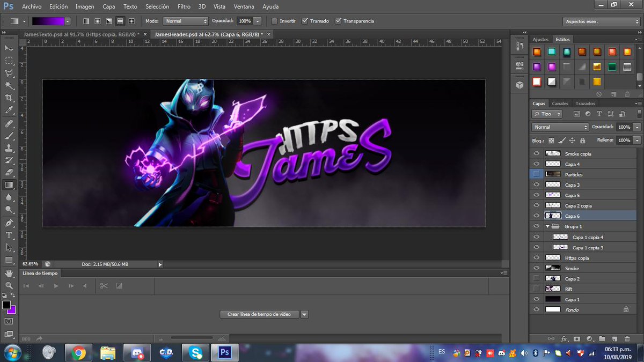Click the zoom percentage field 62.65%

(x=31, y=264)
